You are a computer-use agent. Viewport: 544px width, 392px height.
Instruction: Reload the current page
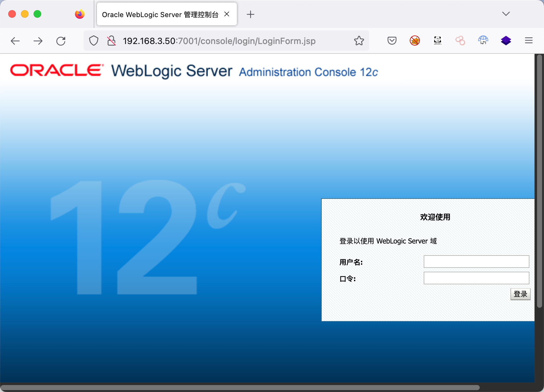(61, 41)
